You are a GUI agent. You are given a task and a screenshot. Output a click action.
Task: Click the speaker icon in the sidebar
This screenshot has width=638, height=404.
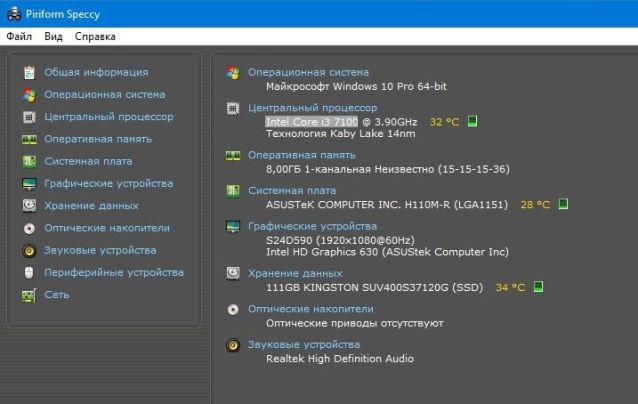tap(29, 251)
